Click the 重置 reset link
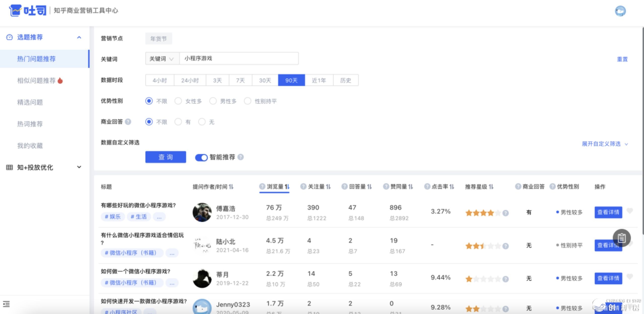This screenshot has height=314, width=644. click(x=622, y=59)
